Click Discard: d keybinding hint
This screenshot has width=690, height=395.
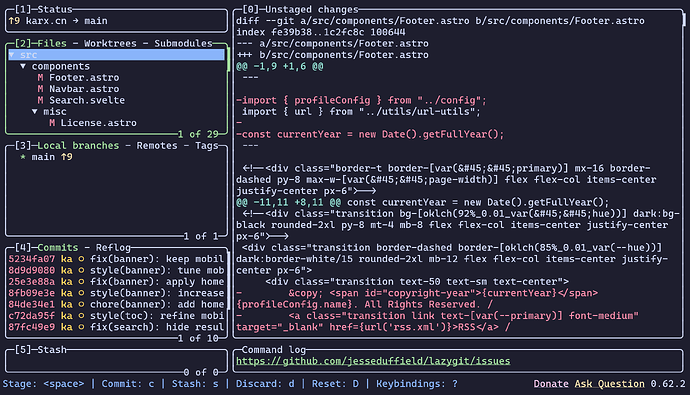[265, 384]
